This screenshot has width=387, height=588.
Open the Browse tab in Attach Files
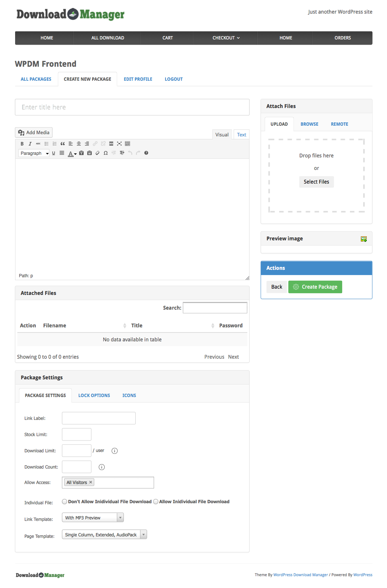pos(309,124)
